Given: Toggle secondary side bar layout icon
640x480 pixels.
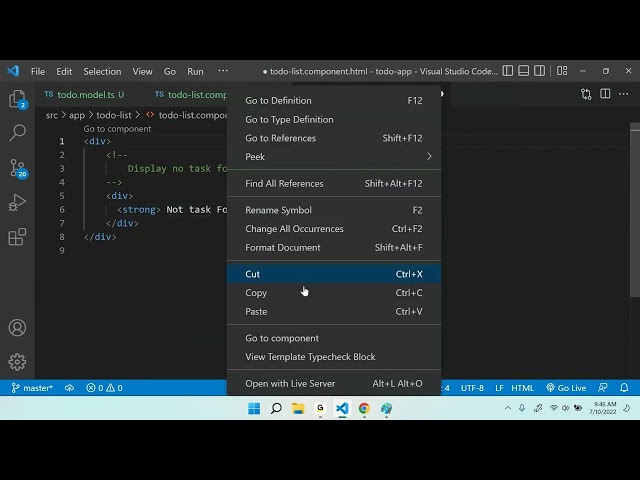Looking at the screenshot, I should (539, 71).
